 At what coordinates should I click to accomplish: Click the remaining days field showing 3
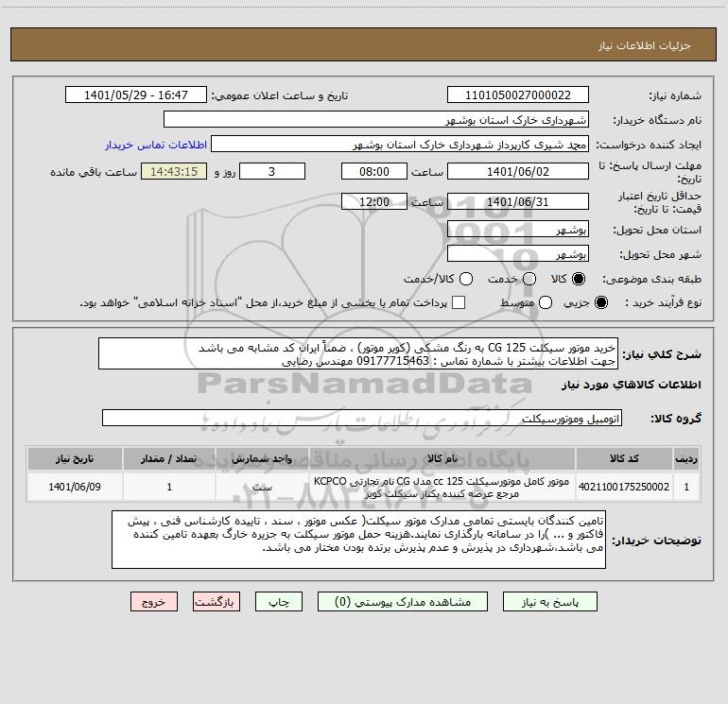[272, 171]
